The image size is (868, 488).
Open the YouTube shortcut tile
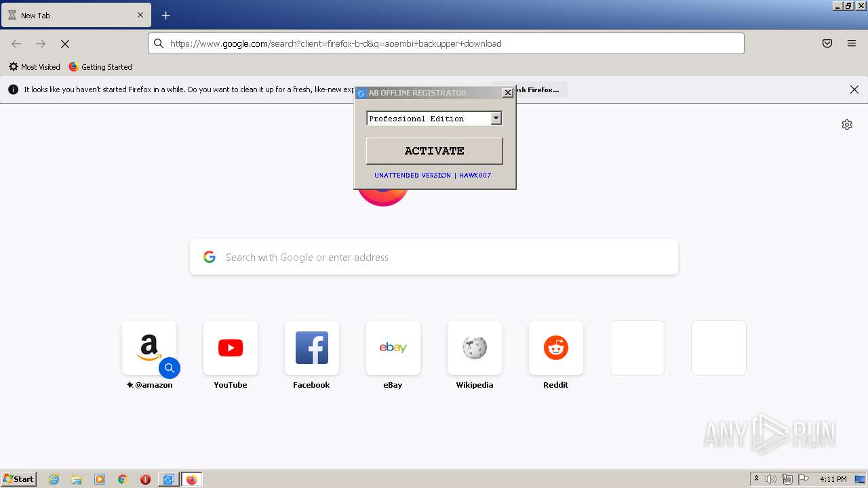[x=231, y=348]
